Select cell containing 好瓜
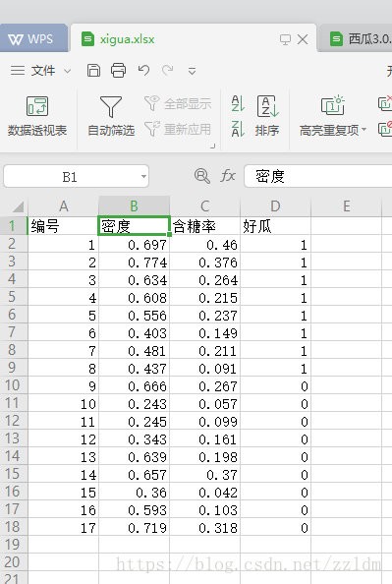 tap(275, 226)
